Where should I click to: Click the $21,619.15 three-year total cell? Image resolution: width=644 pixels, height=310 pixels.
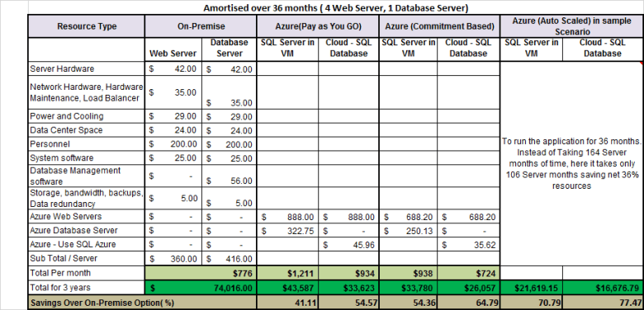532,288
